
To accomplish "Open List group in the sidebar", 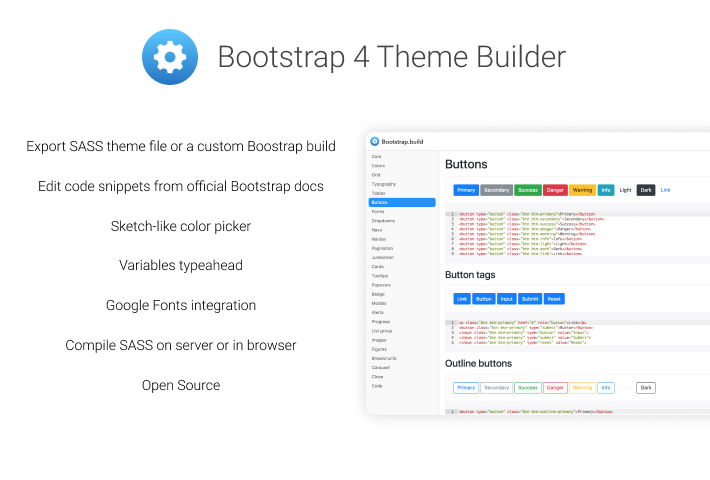I will [x=382, y=331].
